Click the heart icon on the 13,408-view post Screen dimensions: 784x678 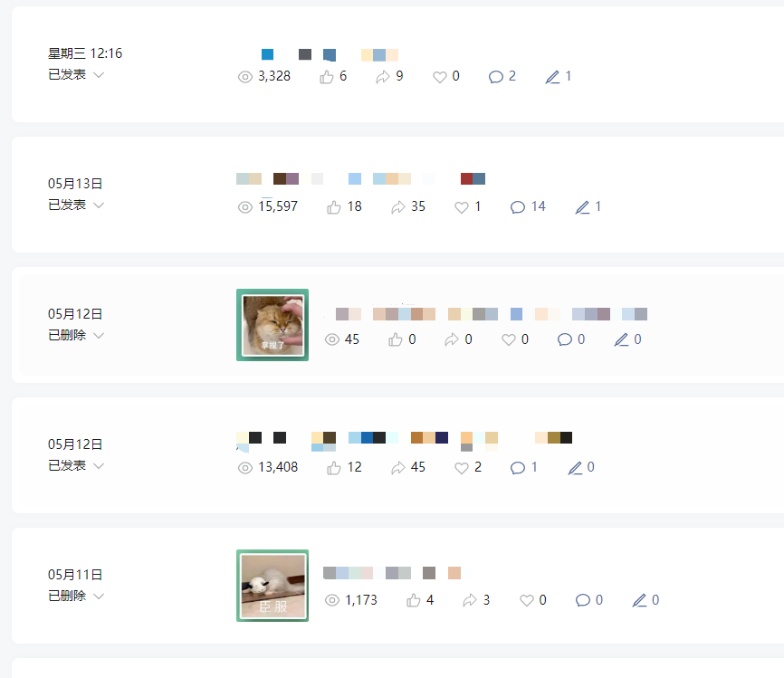(462, 468)
